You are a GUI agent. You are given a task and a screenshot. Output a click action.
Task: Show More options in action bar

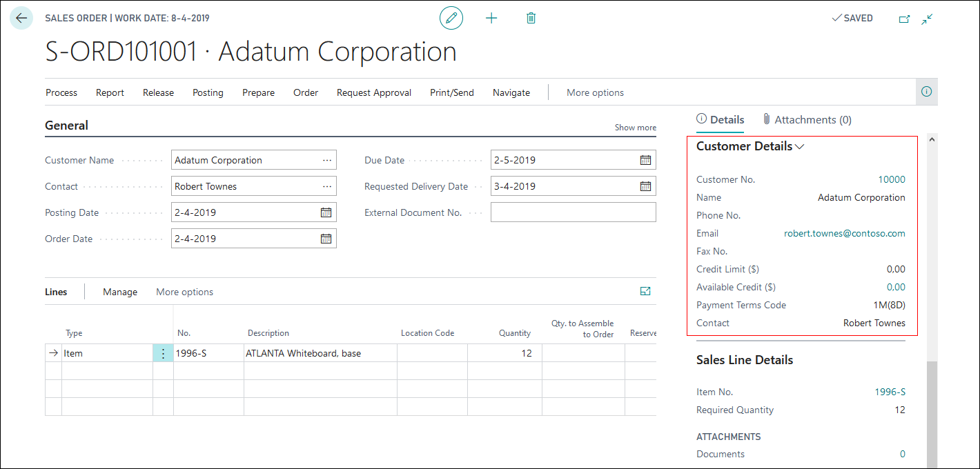pyautogui.click(x=595, y=92)
